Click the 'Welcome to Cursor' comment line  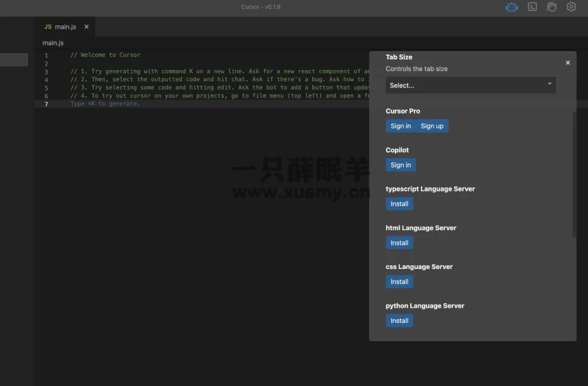106,54
